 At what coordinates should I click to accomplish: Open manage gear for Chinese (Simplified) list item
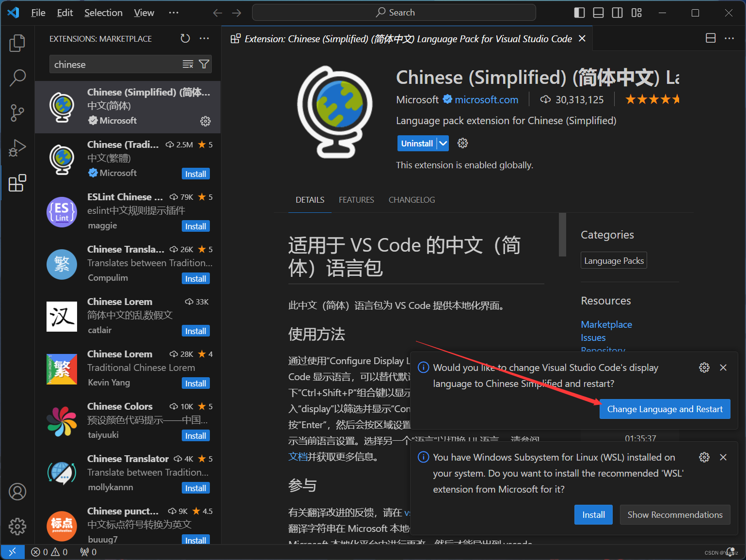point(206,121)
